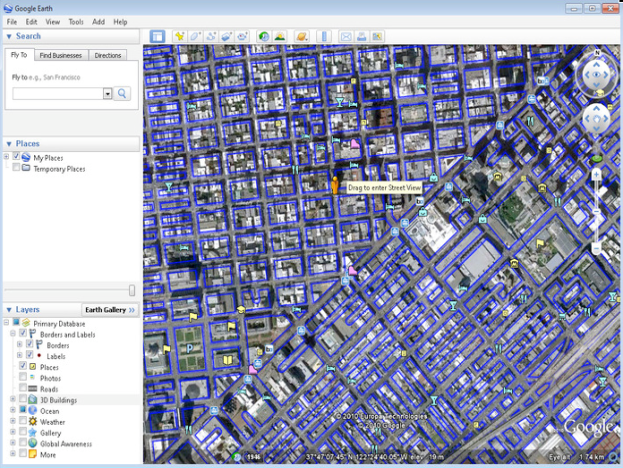Expand the Weather layer node

coord(13,421)
